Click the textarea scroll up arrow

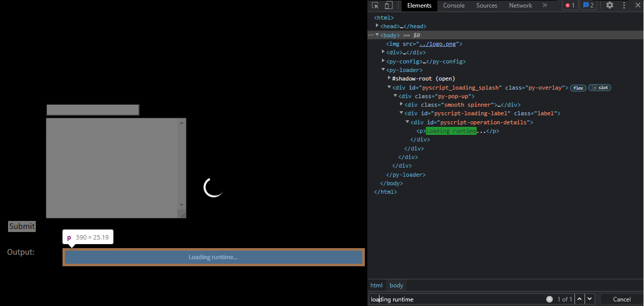click(182, 122)
